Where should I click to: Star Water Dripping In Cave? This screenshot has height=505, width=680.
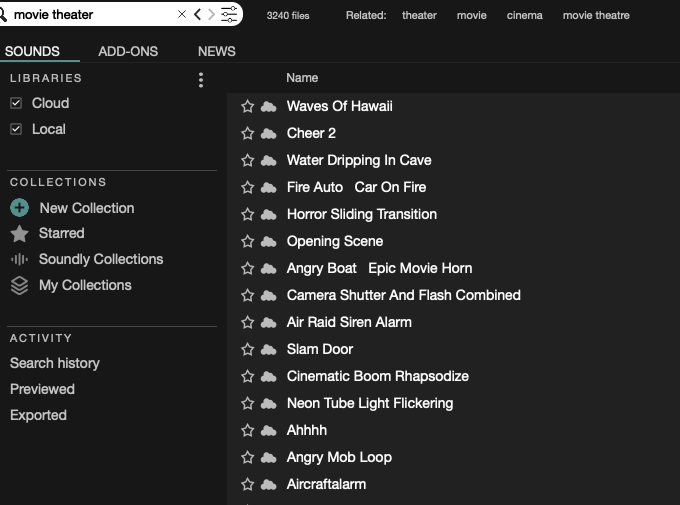248,160
